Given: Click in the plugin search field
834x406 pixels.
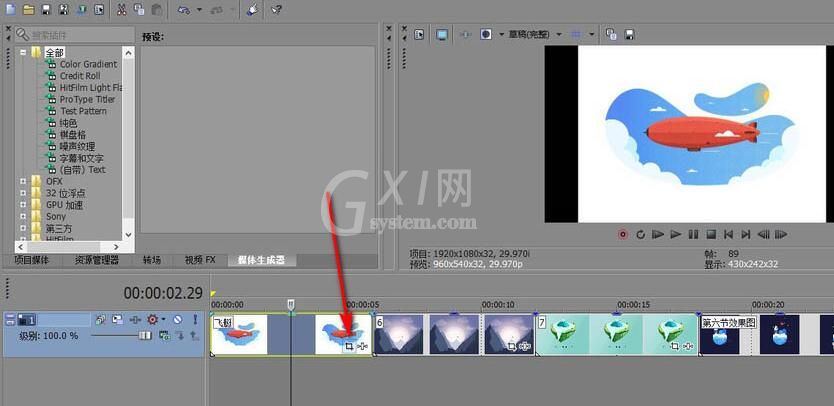Looking at the screenshot, I should 75,35.
